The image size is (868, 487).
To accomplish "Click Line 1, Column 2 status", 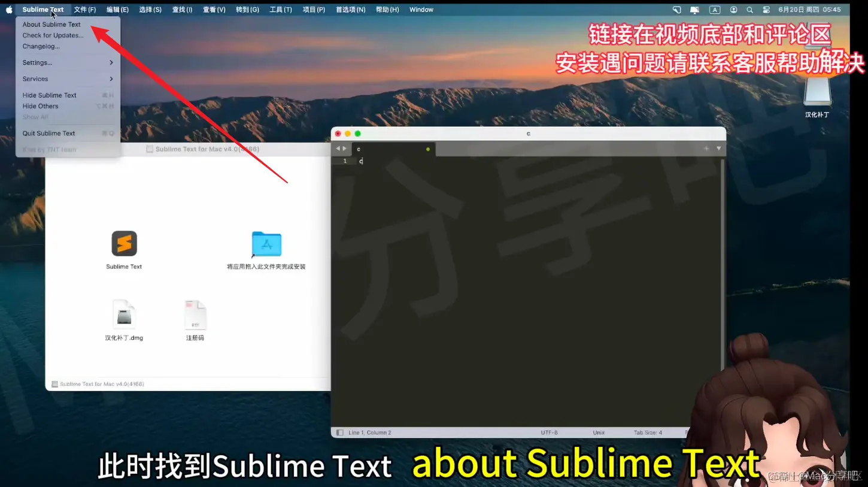I will (x=370, y=432).
